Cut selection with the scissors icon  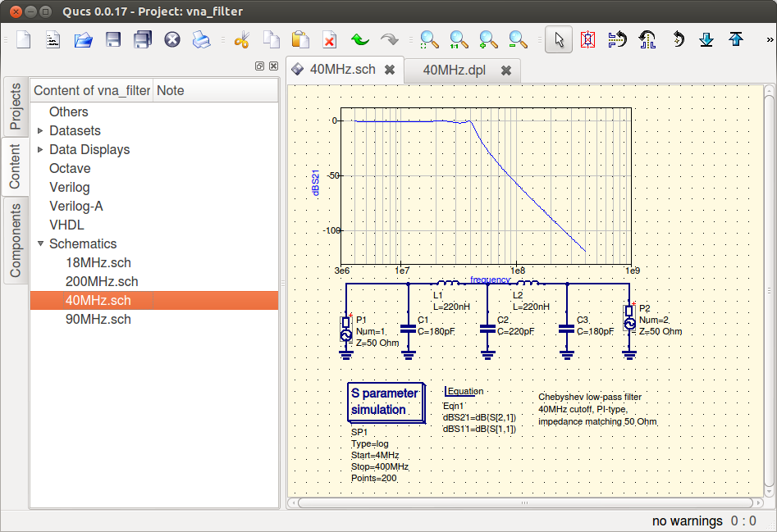tap(241, 39)
